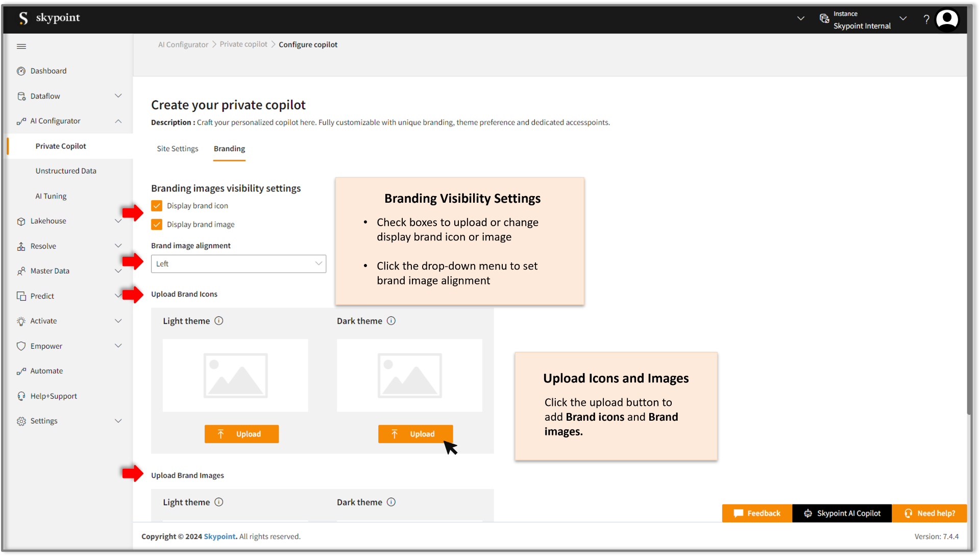Toggle the Display brand image checkbox

(x=156, y=224)
